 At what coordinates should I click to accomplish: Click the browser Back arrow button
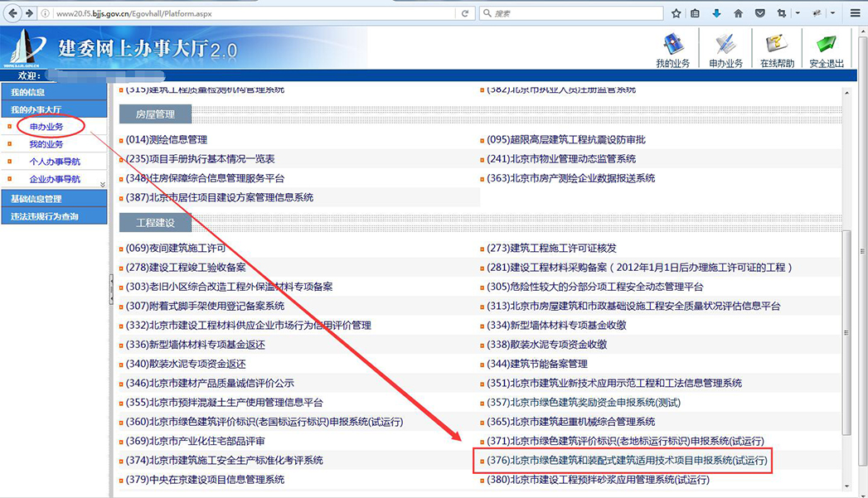(x=12, y=12)
